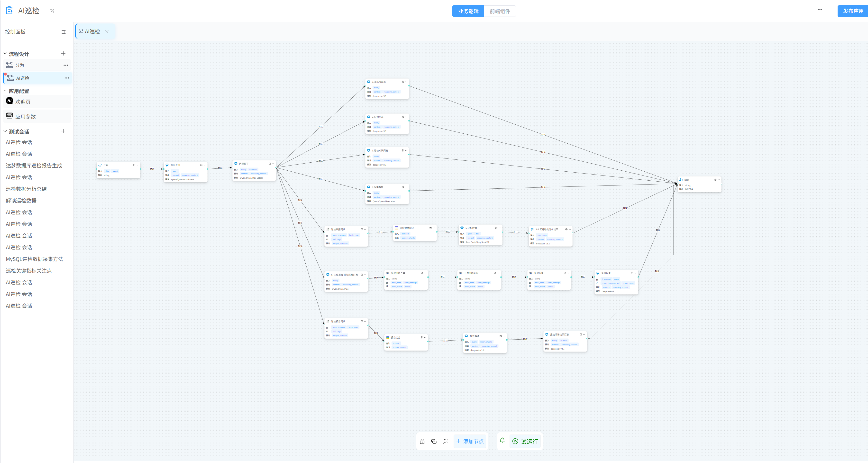Click the green bell notification icon
868x463 pixels.
[x=502, y=440]
